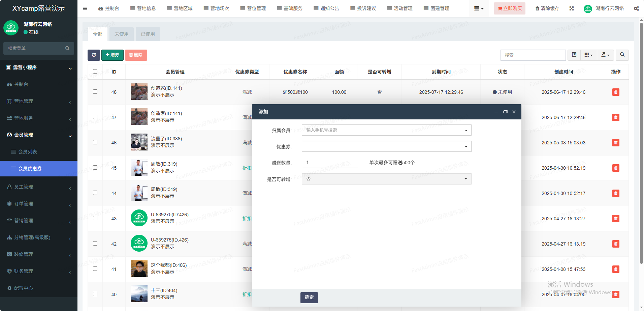This screenshot has height=311, width=644.
Task: Expand the 是否可转增 dropdown
Action: pyautogui.click(x=386, y=179)
